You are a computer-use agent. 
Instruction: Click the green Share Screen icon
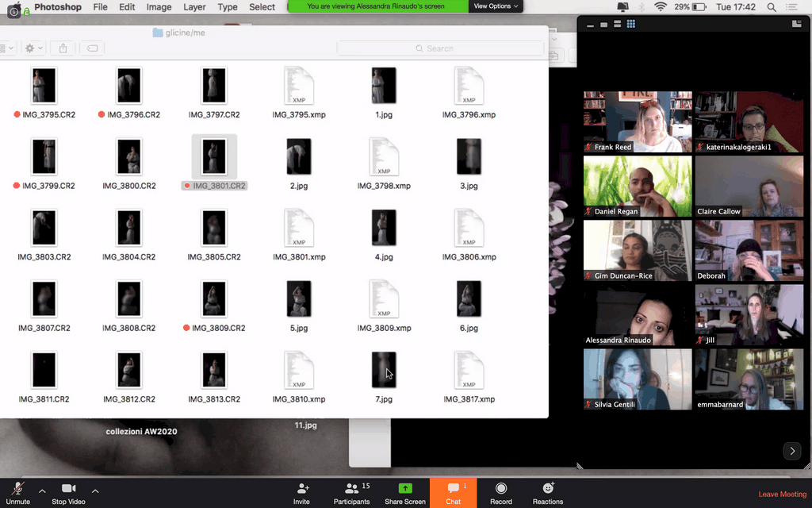(x=404, y=490)
